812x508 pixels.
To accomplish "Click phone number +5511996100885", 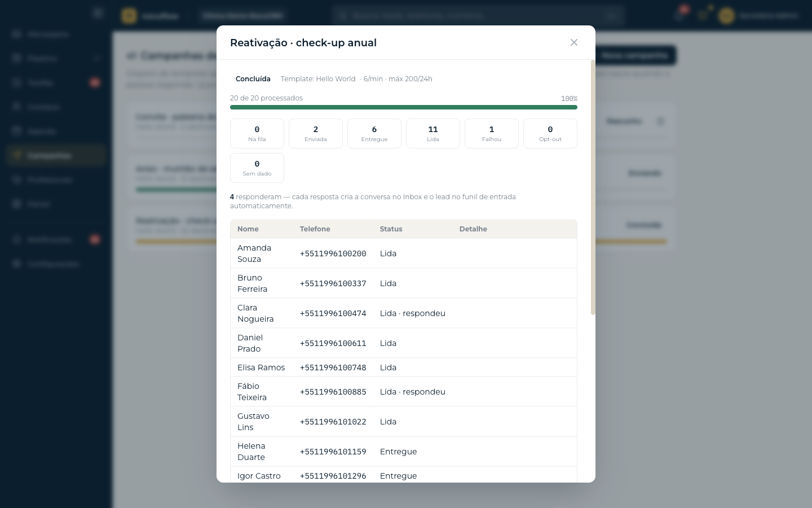I will click(x=333, y=392).
